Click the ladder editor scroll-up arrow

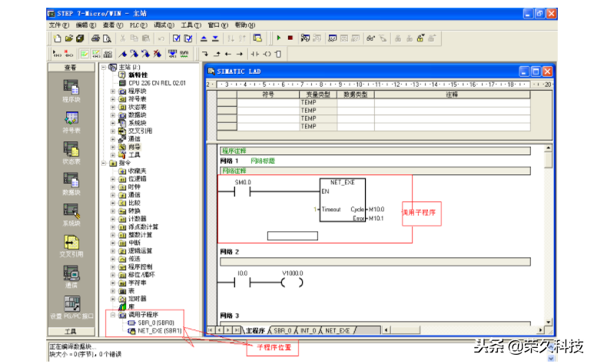[548, 147]
